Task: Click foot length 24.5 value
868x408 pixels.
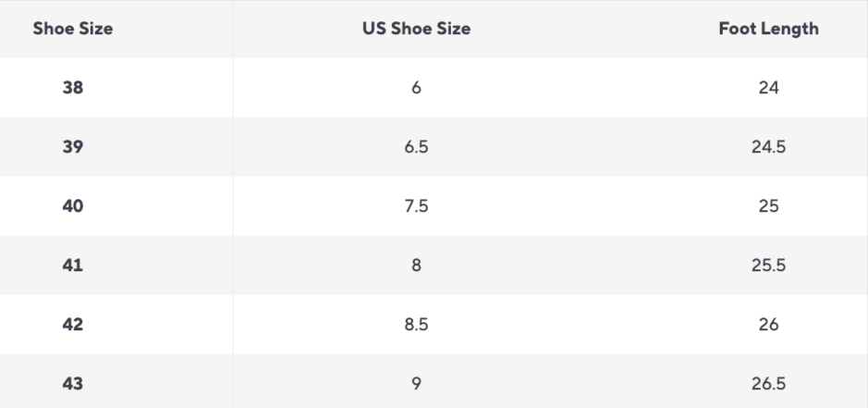Action: click(x=768, y=147)
